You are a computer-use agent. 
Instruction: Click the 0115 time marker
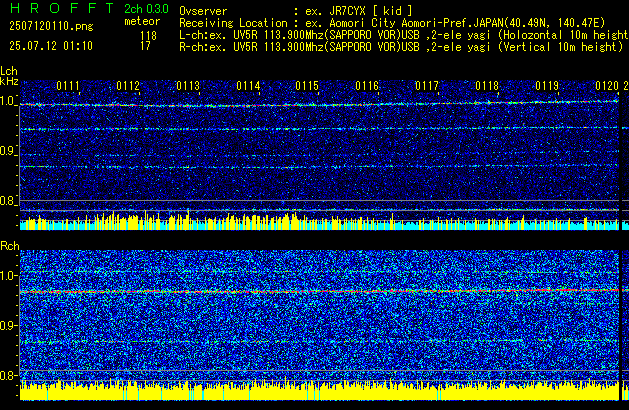coord(307,86)
